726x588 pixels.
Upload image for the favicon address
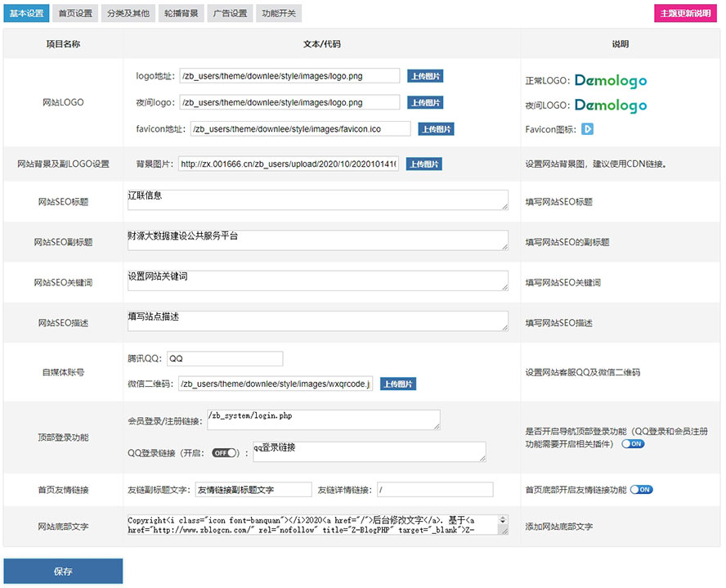click(436, 129)
